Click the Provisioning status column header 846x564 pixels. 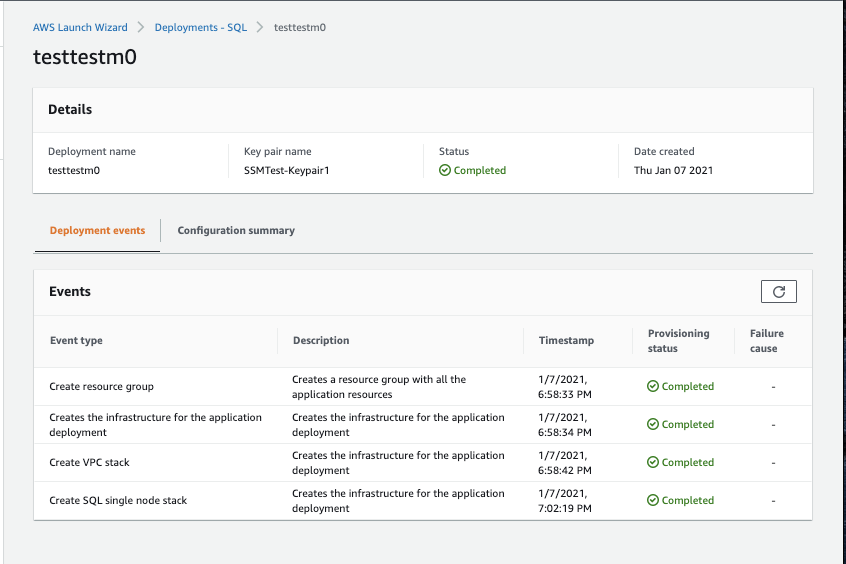tap(679, 341)
